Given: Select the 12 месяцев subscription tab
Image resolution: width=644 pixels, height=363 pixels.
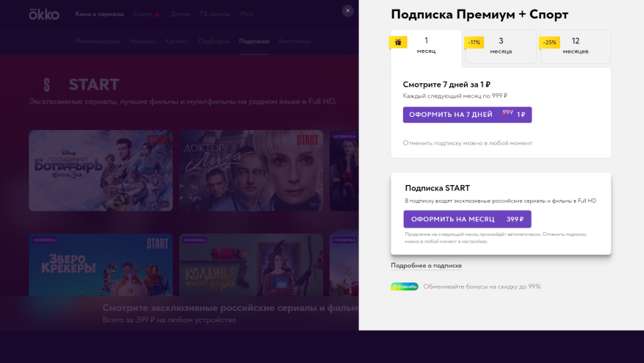Looking at the screenshot, I should click(x=576, y=46).
